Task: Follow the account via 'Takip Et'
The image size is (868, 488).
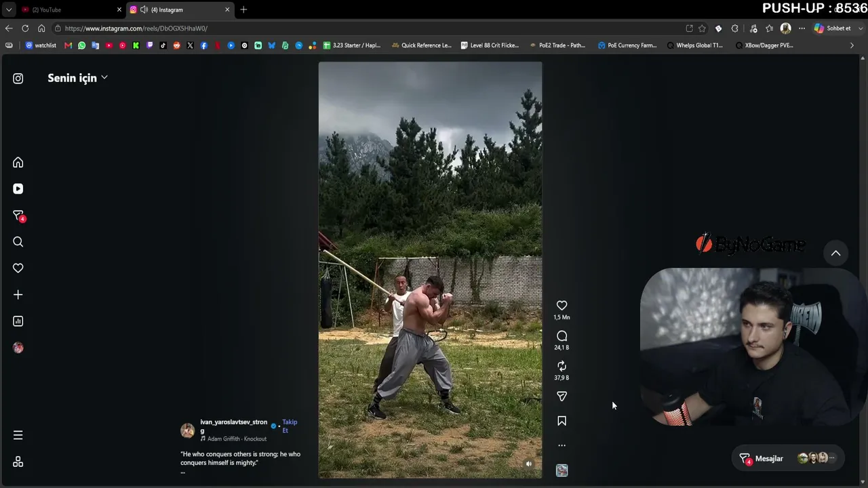Action: coord(290,426)
